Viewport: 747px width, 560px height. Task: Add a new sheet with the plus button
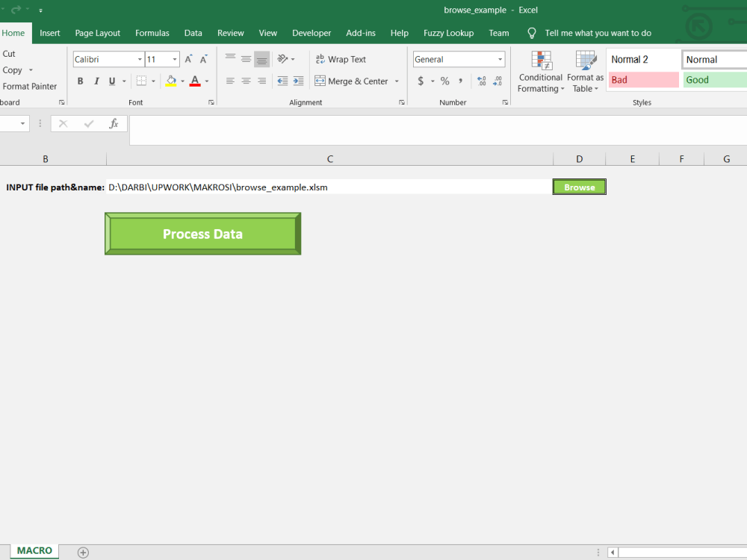(x=83, y=551)
